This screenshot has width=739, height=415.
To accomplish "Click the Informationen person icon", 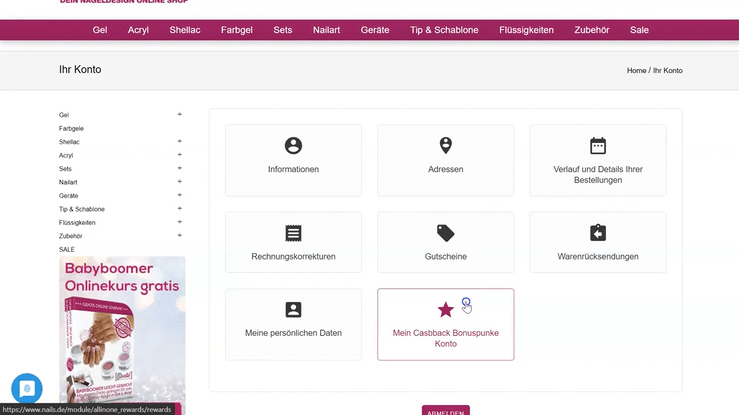I will [293, 146].
